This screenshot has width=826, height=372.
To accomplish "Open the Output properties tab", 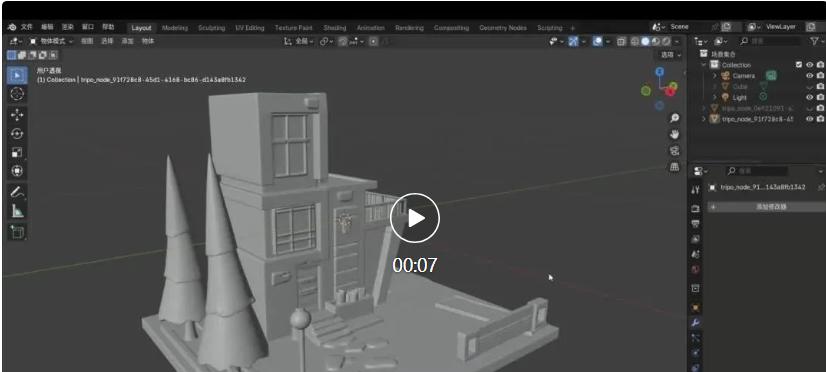I will click(x=695, y=223).
